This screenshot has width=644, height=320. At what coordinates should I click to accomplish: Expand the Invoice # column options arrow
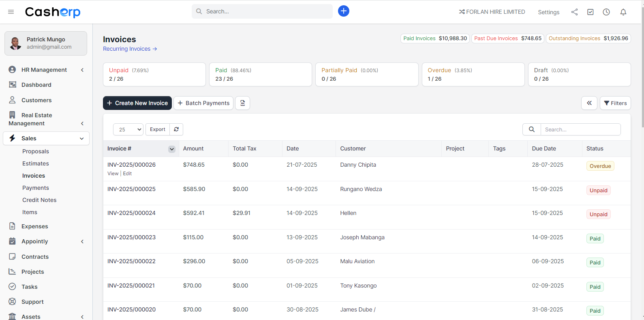click(172, 149)
